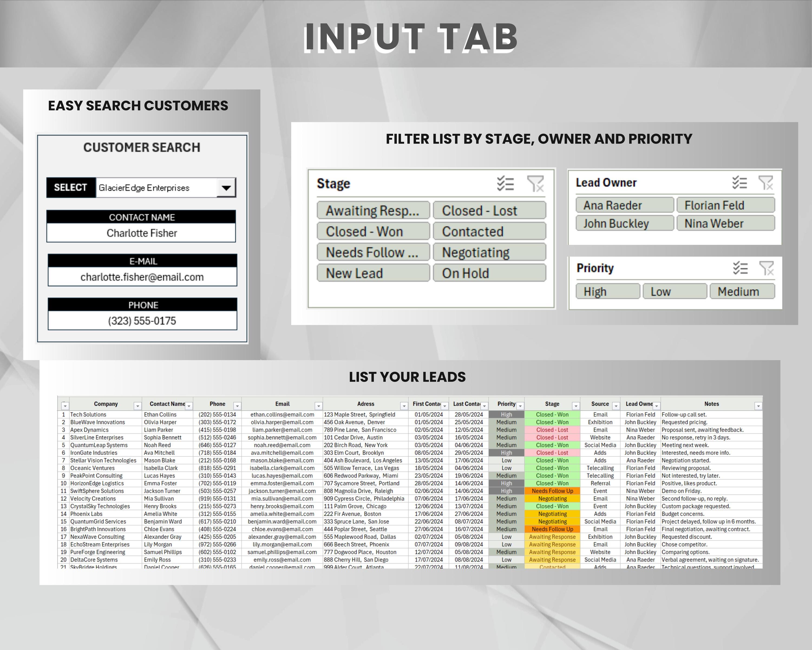Click the QuantumGrid Services cell
Viewport: 812px width, 650px height.
click(106, 522)
